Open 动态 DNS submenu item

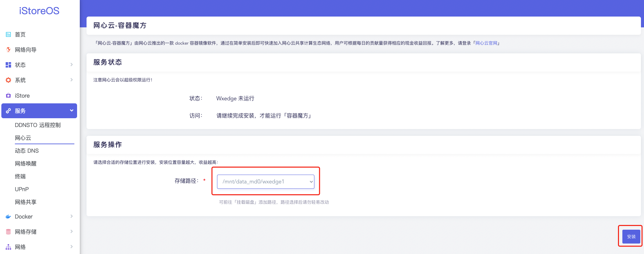coord(27,151)
